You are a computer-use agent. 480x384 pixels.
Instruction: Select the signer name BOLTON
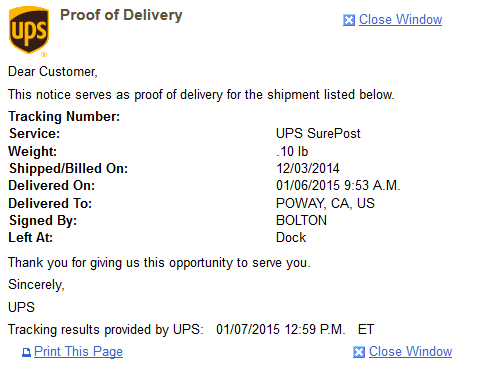[x=301, y=220]
